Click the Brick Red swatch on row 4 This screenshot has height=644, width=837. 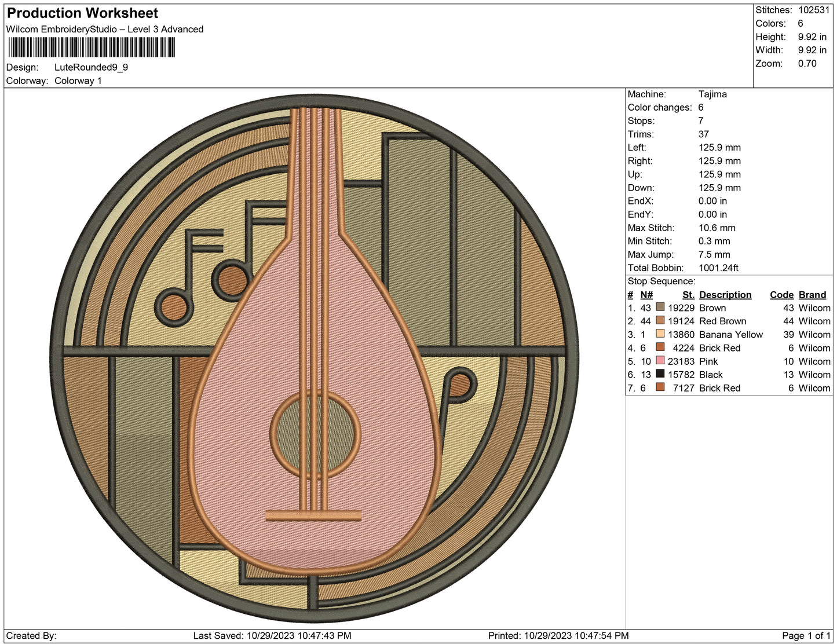pyautogui.click(x=660, y=348)
